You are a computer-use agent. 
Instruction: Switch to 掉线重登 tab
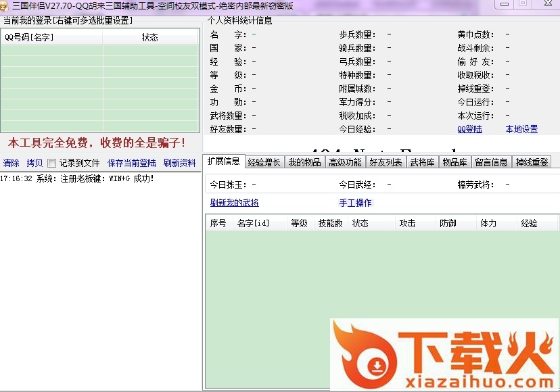532,162
